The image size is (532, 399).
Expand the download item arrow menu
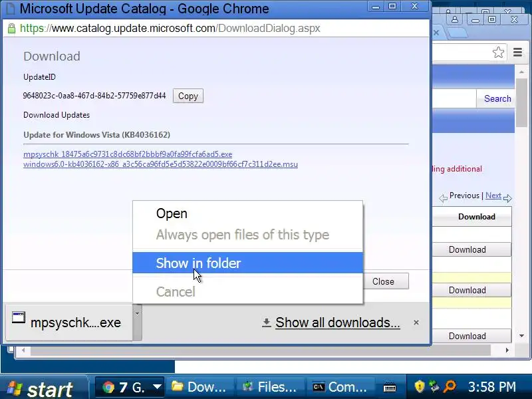137,323
